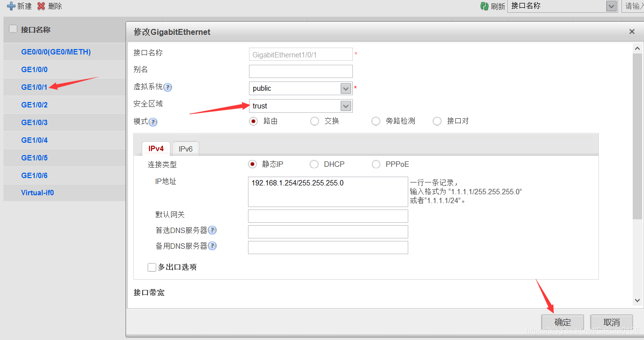Click the 取消 button
Screen dimensions: 644x340
612,322
